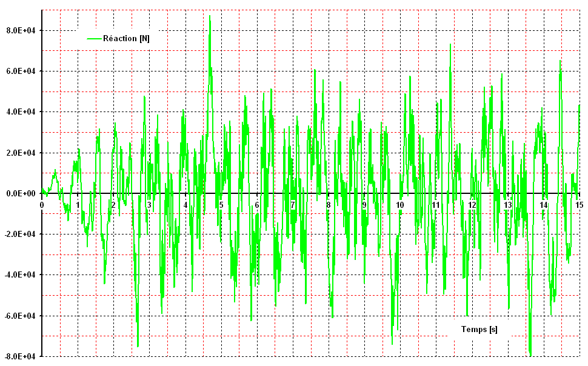Image resolution: width=588 pixels, height=366 pixels.
Task: Click the x-axis tick label 15
Action: (580, 205)
